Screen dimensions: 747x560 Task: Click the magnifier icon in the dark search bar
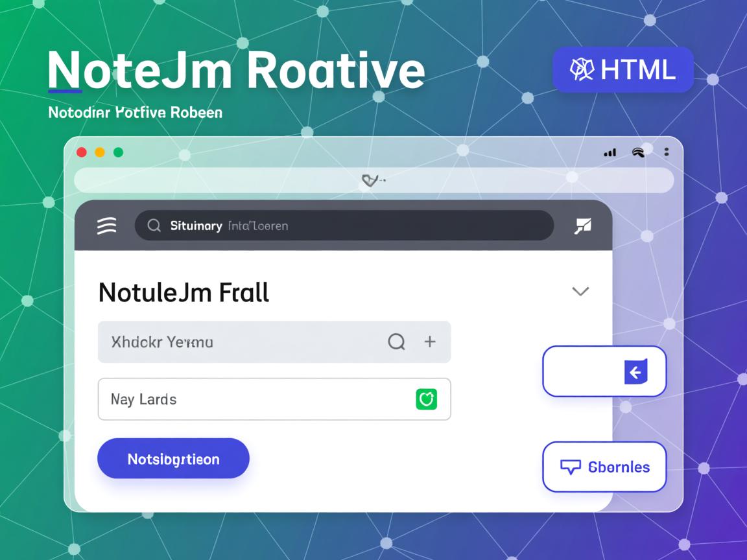click(154, 226)
